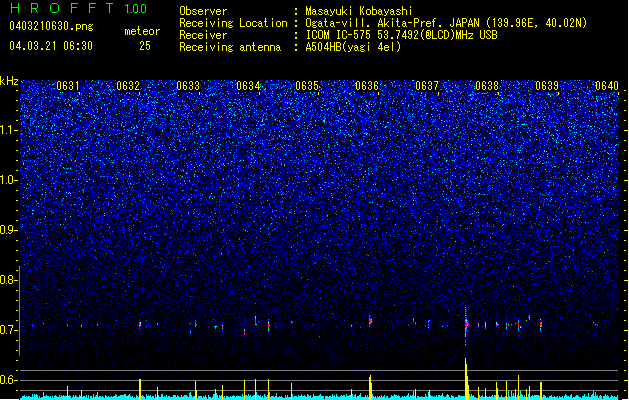Image resolution: width=629 pixels, height=400 pixels.
Task: Click the date stamp 04.03.21 06:30
Action: coord(51,46)
